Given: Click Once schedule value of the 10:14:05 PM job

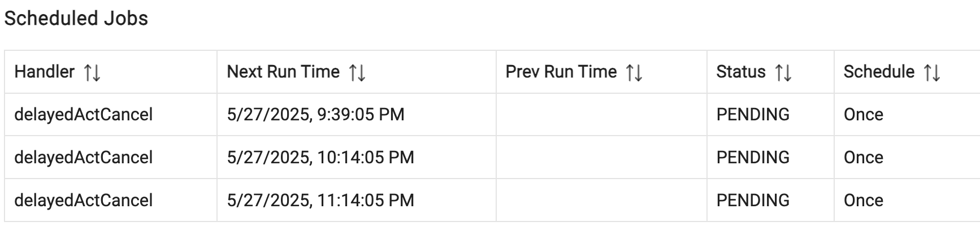Looking at the screenshot, I should (864, 158).
